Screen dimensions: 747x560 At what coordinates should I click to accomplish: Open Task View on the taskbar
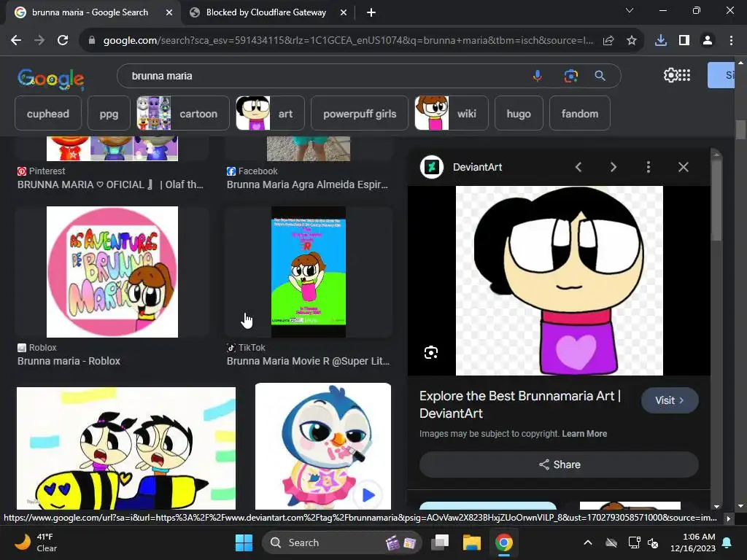click(440, 542)
